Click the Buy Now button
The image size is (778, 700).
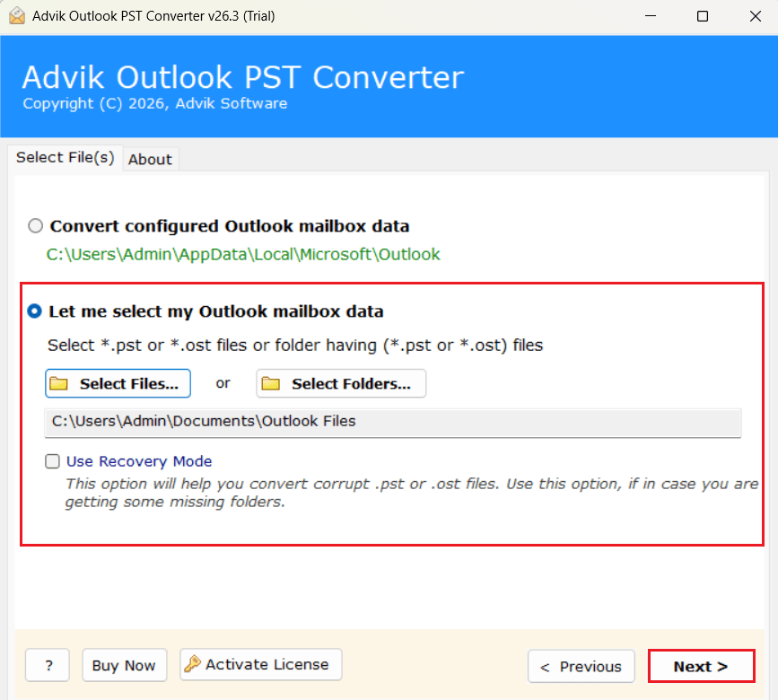coord(124,665)
